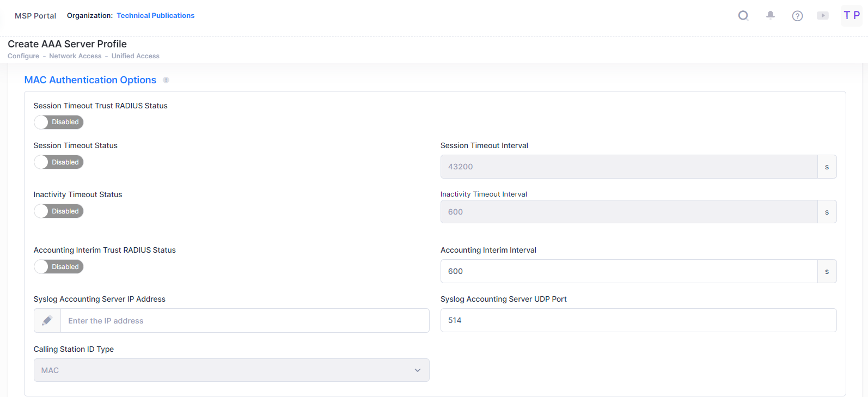Open the Technical Publications organization link

[x=155, y=16]
